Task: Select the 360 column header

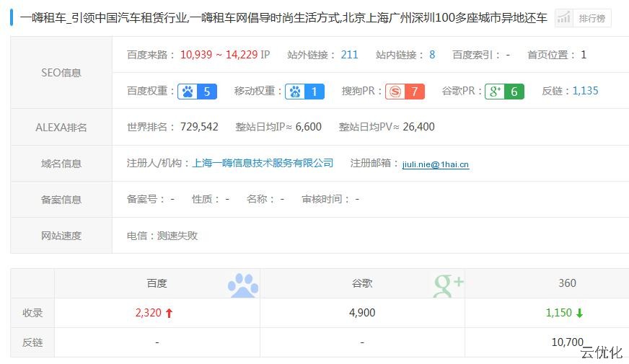Action: click(567, 283)
